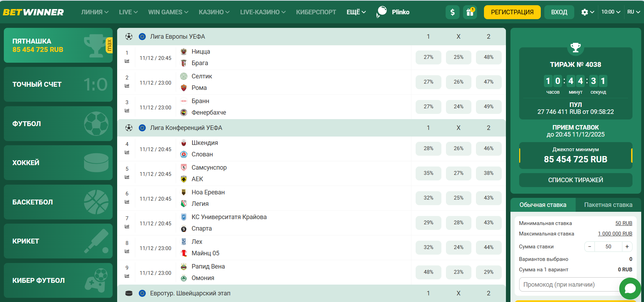Open the КИБЕРСПОРТ menu item
Screen dimensions: 644x302
point(316,12)
